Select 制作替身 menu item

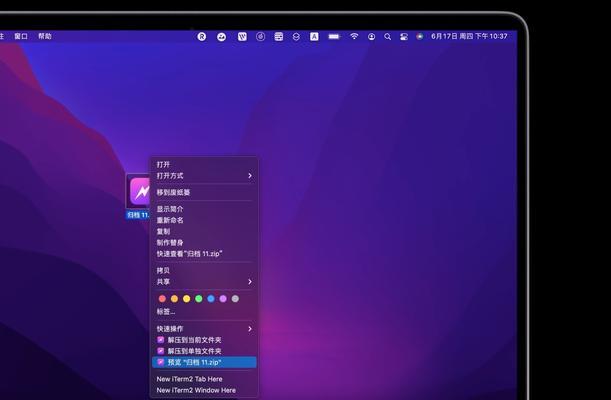click(204, 243)
